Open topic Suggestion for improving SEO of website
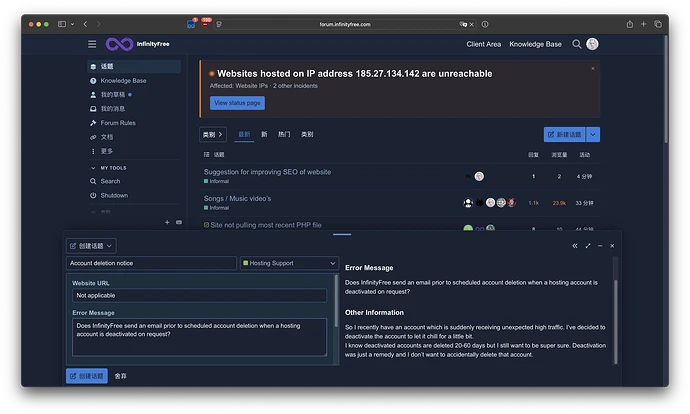Image resolution: width=690 pixels, height=414 pixels. [267, 172]
